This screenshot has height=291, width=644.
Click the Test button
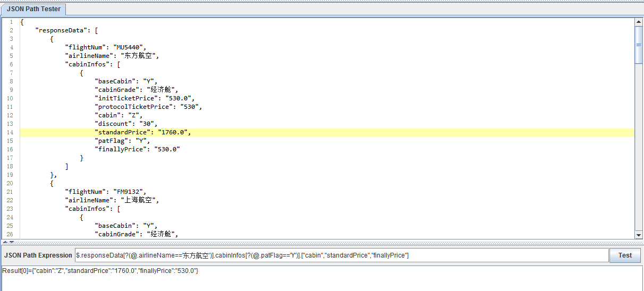(625, 255)
